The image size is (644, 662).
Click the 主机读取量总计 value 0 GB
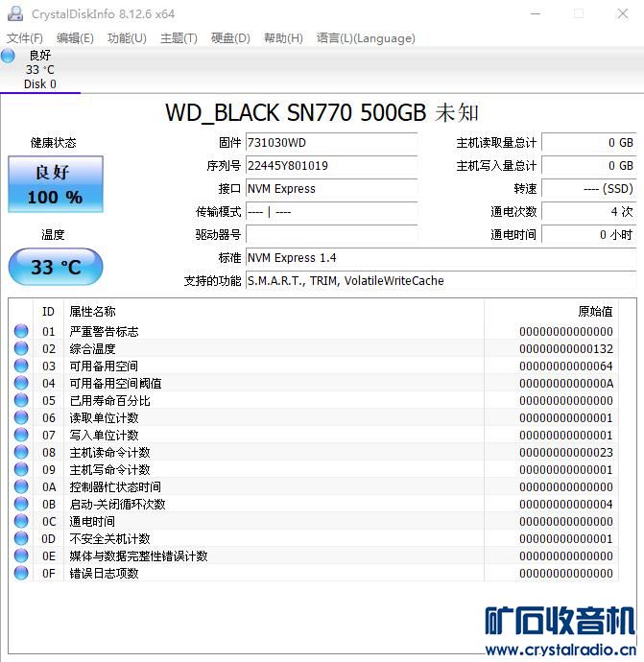(x=588, y=143)
